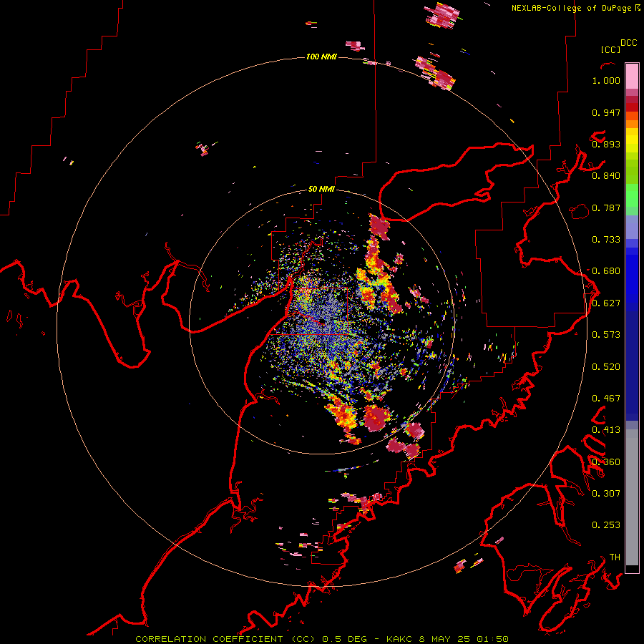The image size is (644, 644).
Task: Select the DCC product label
Action: tap(628, 43)
